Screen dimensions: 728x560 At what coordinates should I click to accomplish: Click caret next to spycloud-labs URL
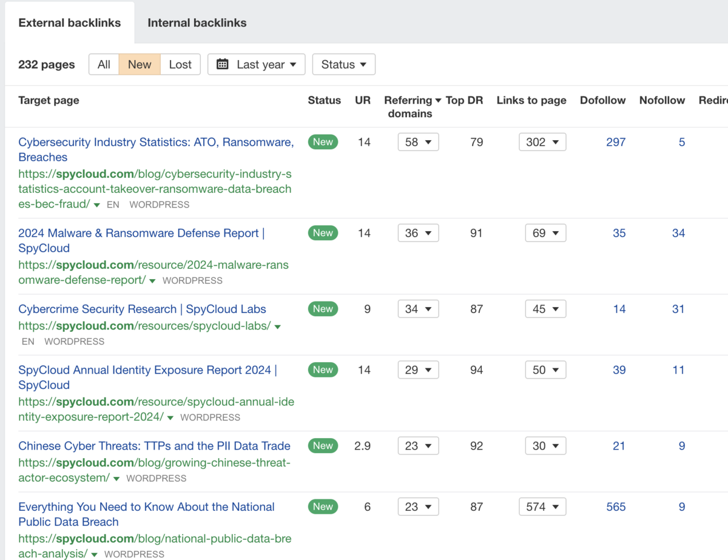point(277,327)
